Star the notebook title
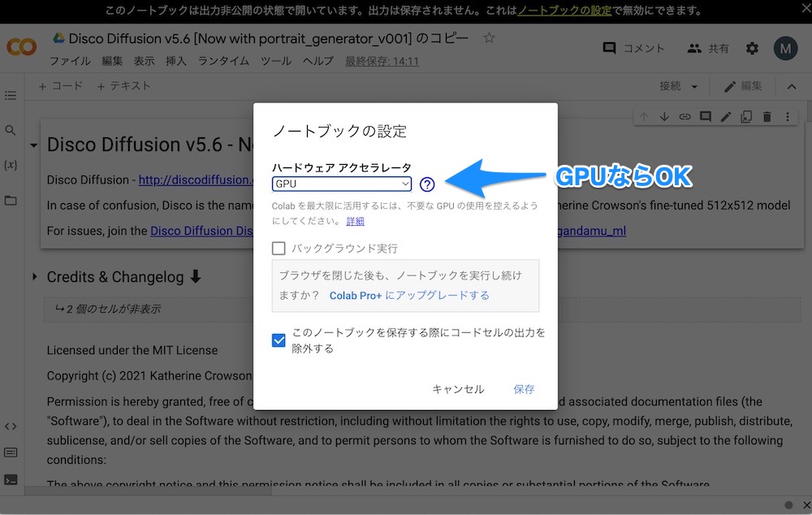The height and width of the screenshot is (515, 812). [x=489, y=38]
